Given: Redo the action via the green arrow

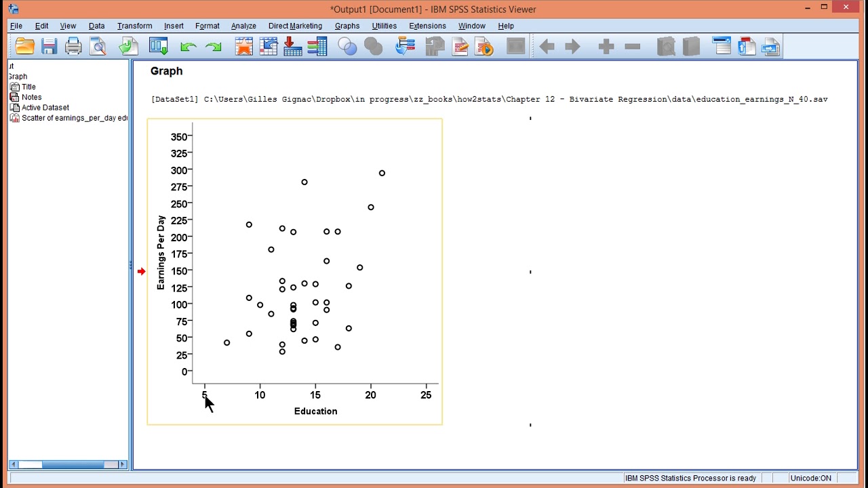Looking at the screenshot, I should 214,47.
